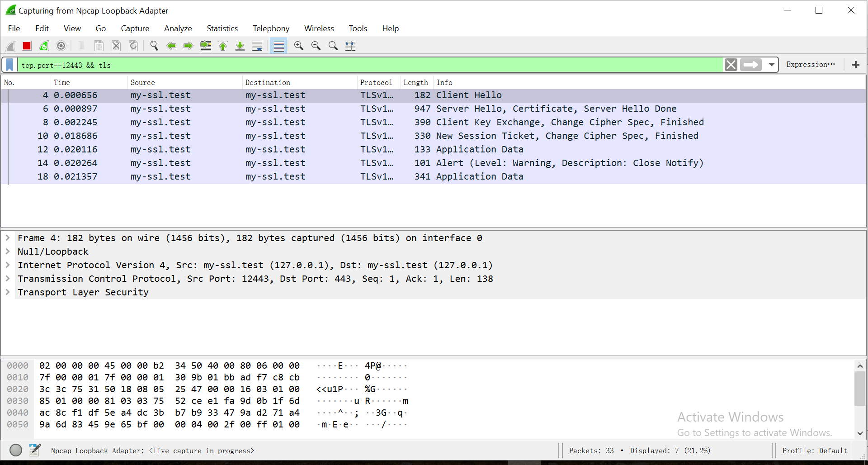Click the open capture file folder icon
The height and width of the screenshot is (465, 868).
point(82,46)
